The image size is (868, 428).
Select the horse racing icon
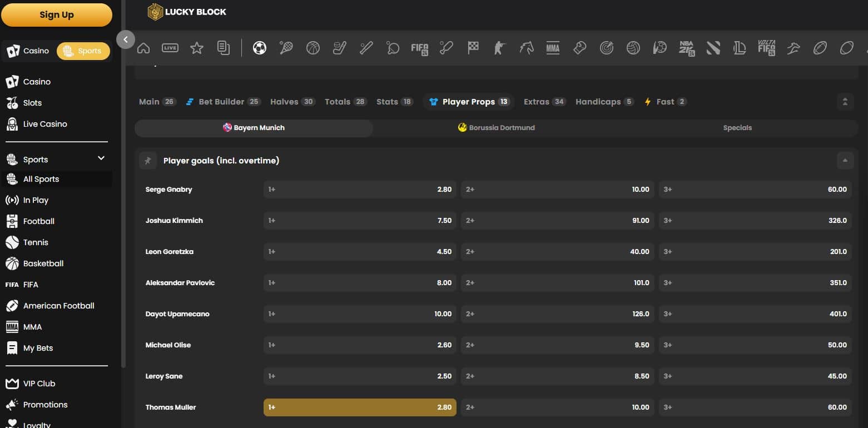(527, 48)
